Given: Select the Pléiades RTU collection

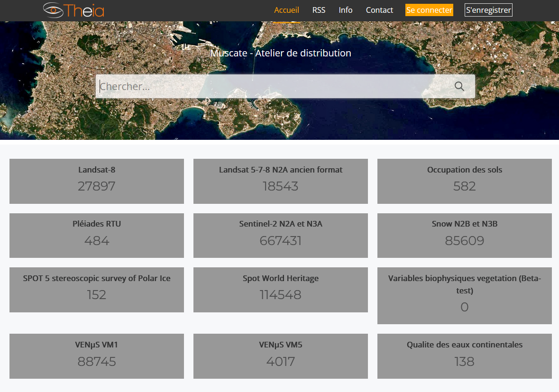Looking at the screenshot, I should 97,236.
